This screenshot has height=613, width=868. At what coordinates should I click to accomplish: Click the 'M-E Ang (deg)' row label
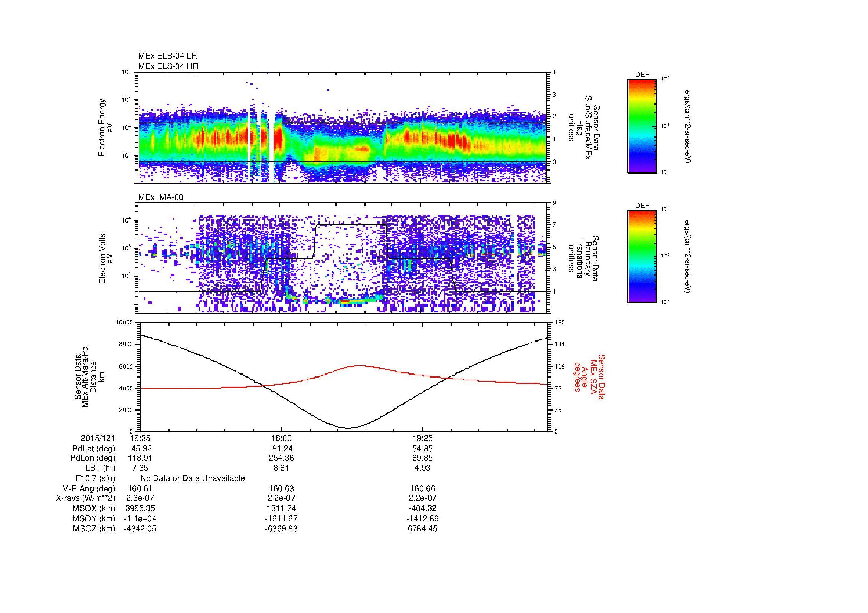tap(89, 489)
